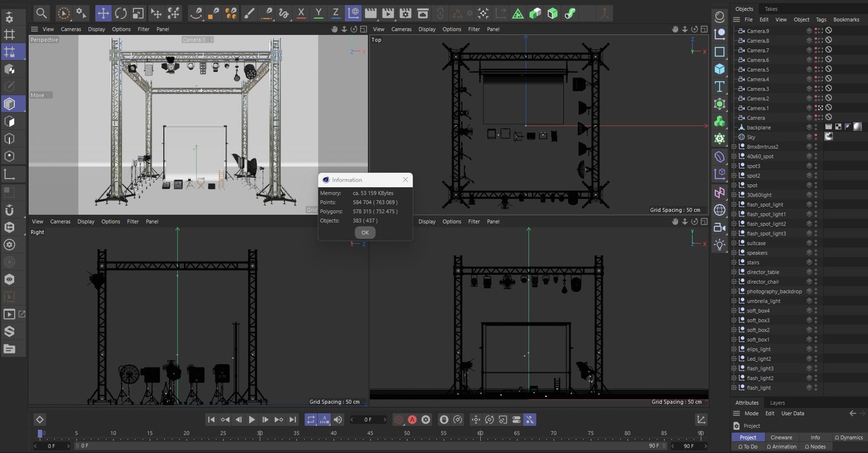Select the Move tool in top toolbar
The image size is (868, 453).
click(103, 13)
